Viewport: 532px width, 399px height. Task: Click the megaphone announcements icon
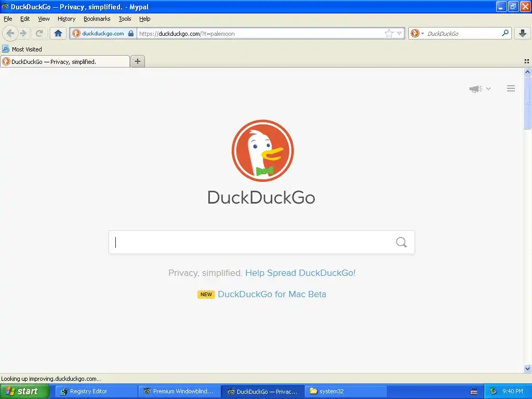476,88
